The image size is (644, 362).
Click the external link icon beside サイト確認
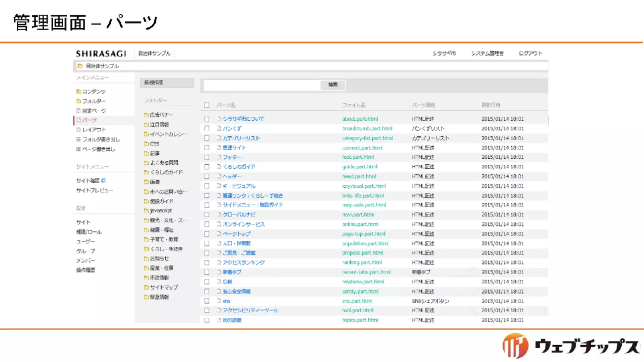(103, 180)
